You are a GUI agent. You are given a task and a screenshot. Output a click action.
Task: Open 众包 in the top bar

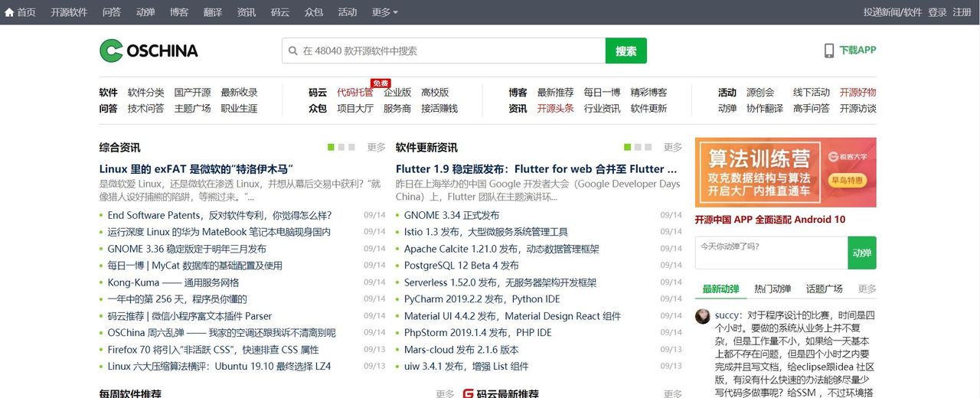(314, 12)
